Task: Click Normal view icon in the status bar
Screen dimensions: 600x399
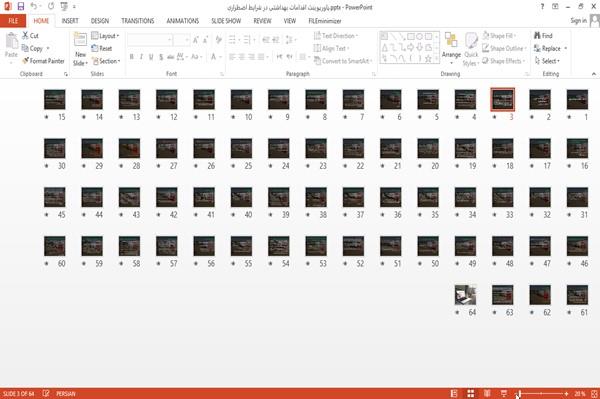Action: (454, 393)
